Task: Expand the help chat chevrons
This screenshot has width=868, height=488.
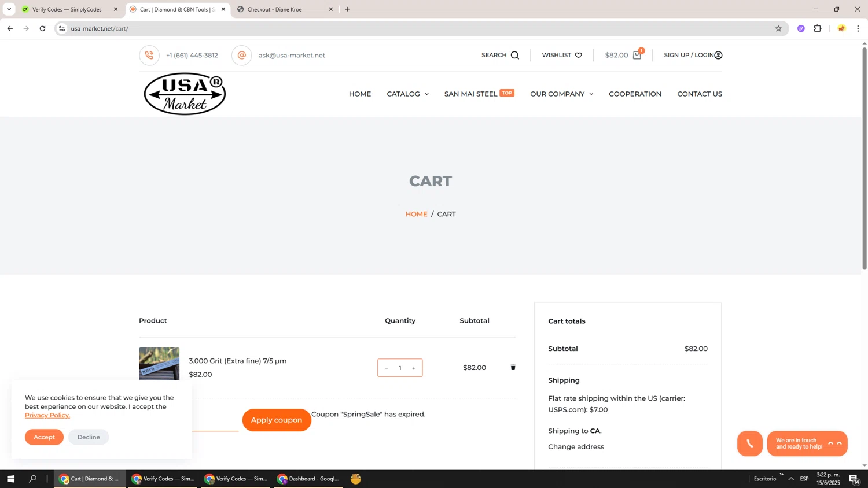Action: [834, 443]
